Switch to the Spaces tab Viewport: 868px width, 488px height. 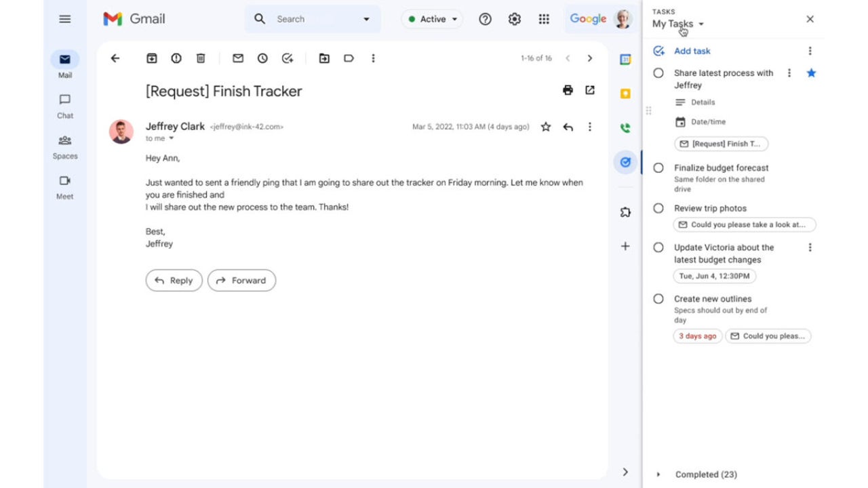click(x=65, y=146)
